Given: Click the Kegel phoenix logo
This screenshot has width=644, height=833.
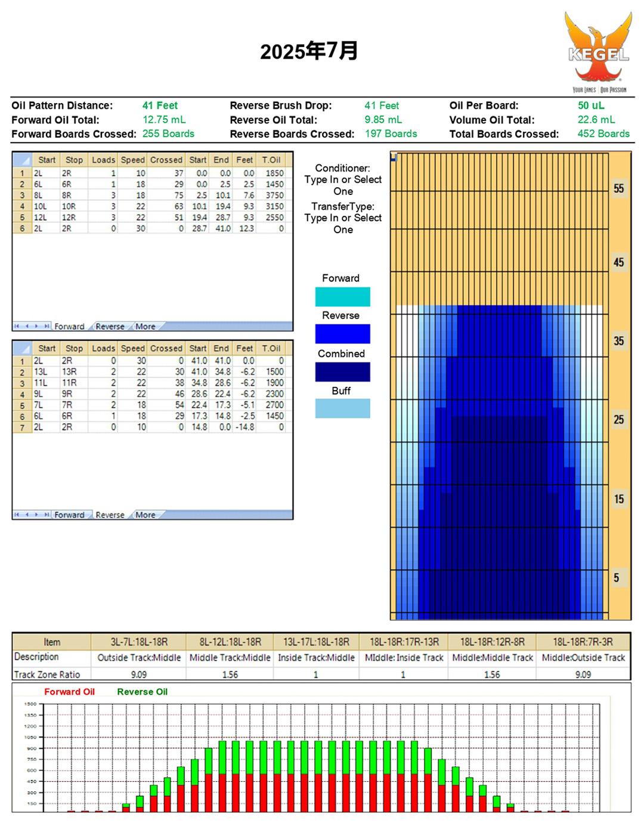Looking at the screenshot, I should [599, 52].
